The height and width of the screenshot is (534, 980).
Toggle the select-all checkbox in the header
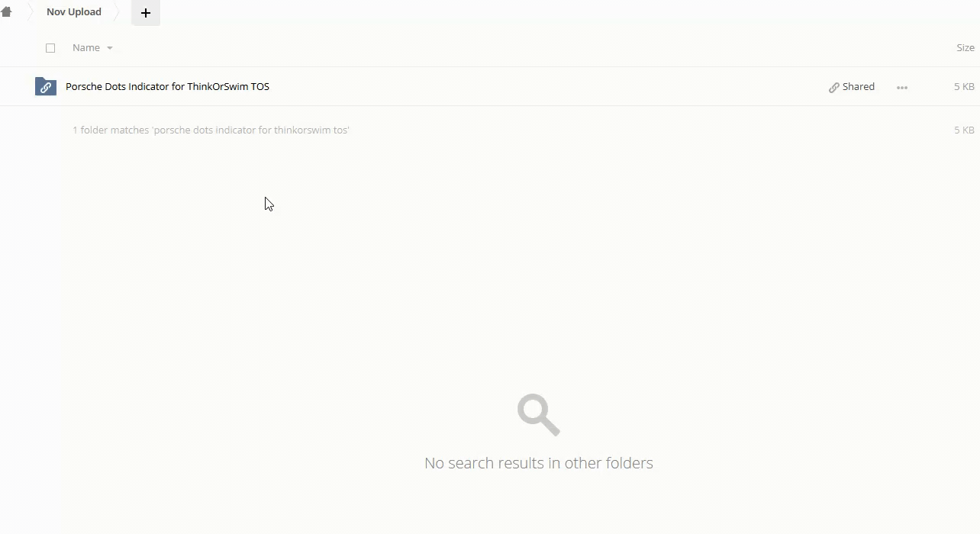(50, 48)
